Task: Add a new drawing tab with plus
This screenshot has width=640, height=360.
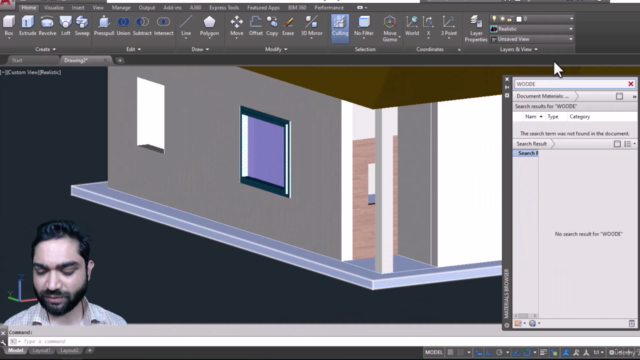Action: coord(120,60)
